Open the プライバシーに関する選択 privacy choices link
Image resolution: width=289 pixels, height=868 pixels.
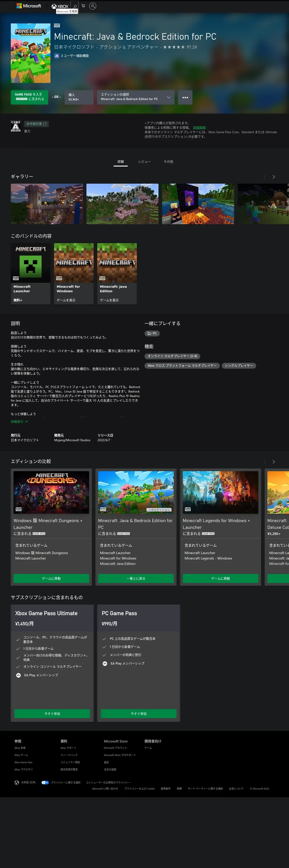[61, 782]
